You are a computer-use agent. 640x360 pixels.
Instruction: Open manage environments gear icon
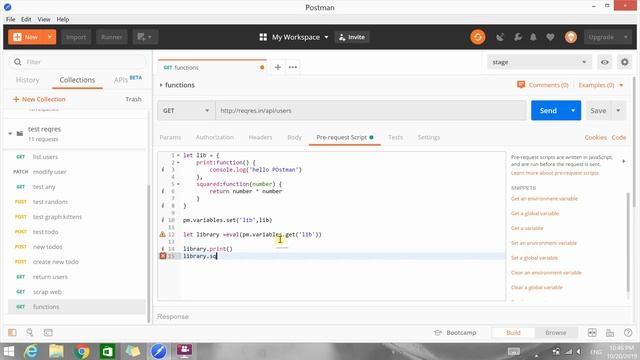click(624, 62)
